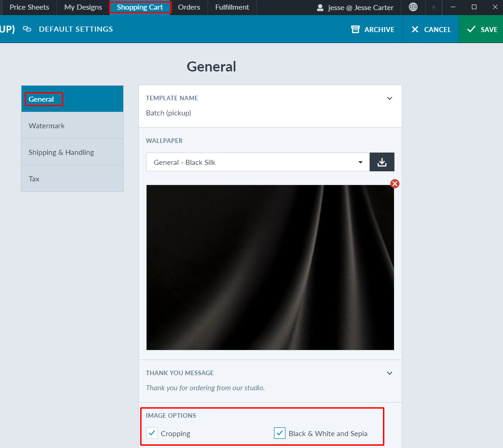The image size is (503, 448).
Task: Save the template settings
Action: 481,29
